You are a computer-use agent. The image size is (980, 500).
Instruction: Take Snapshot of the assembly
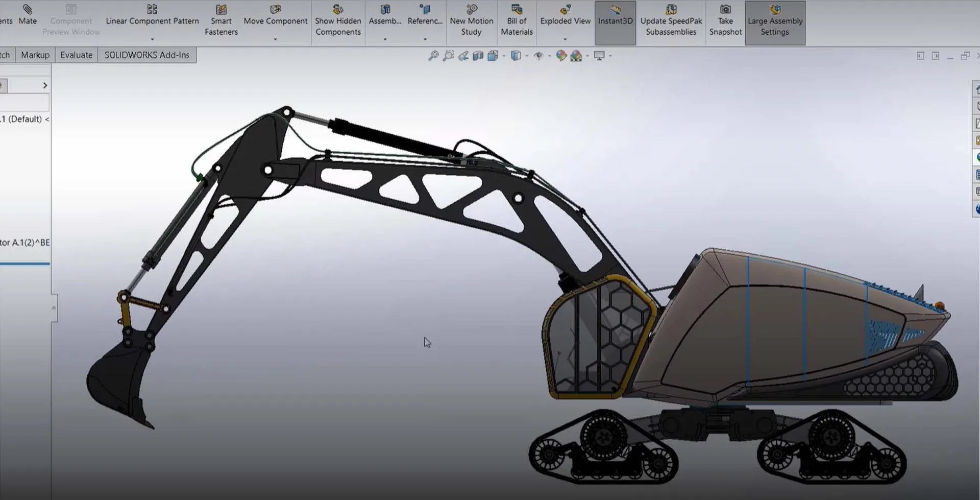coord(725,20)
